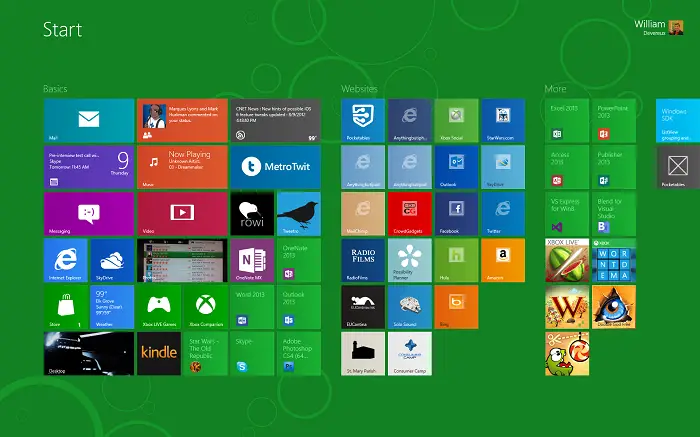
Task: Launch the PowerPoint 2013 tile
Action: point(614,121)
